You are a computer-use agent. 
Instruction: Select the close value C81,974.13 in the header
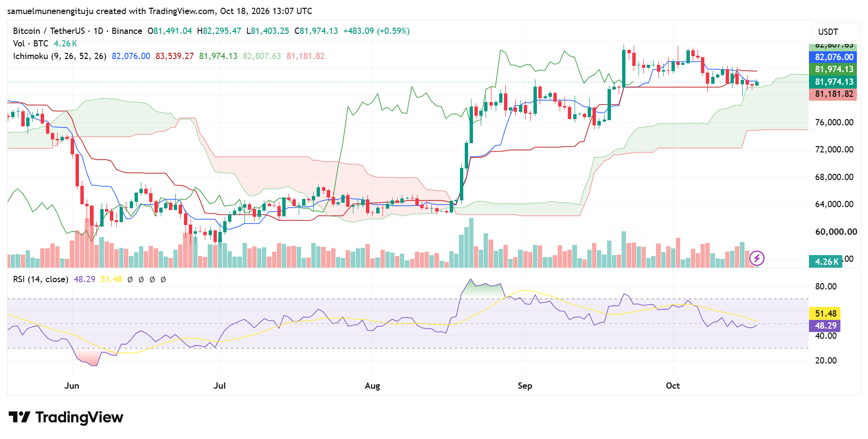(316, 31)
